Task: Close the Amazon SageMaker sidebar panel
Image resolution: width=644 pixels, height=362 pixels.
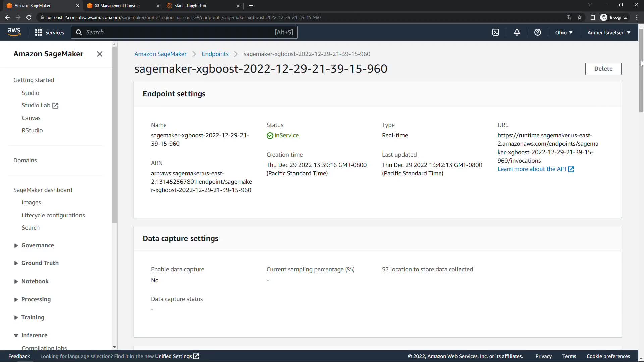Action: [x=100, y=54]
